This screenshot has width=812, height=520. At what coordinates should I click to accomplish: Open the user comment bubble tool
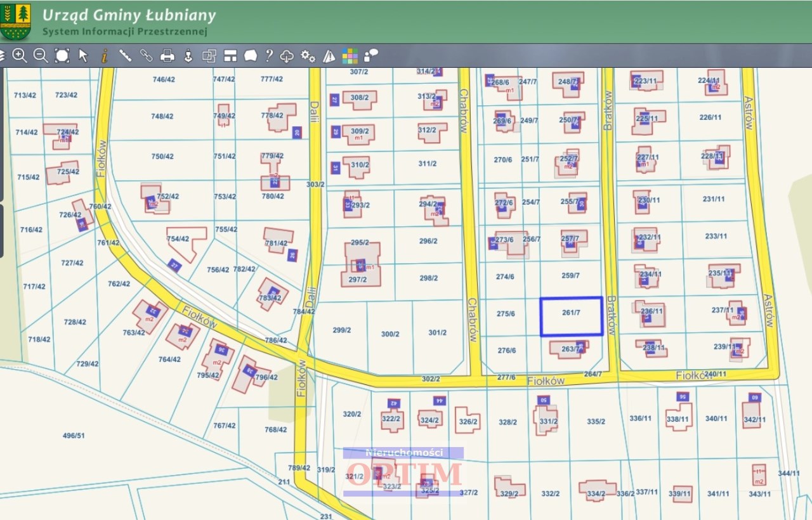coord(371,55)
